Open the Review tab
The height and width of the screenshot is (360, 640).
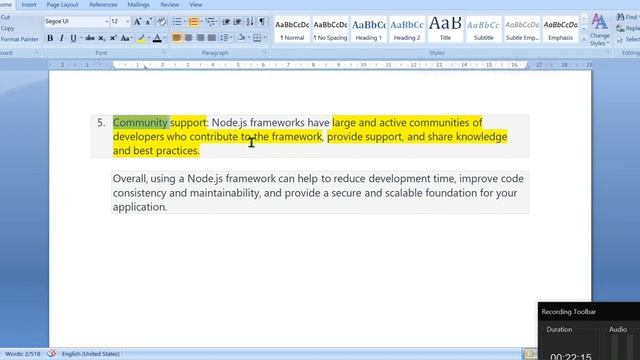click(169, 5)
